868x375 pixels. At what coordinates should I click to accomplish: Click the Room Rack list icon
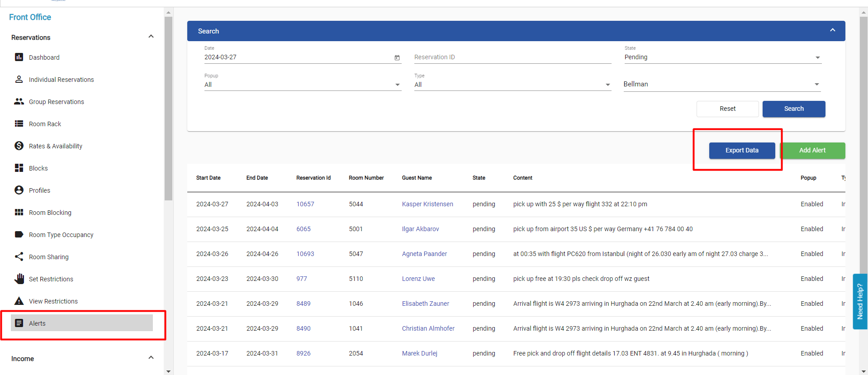[19, 123]
